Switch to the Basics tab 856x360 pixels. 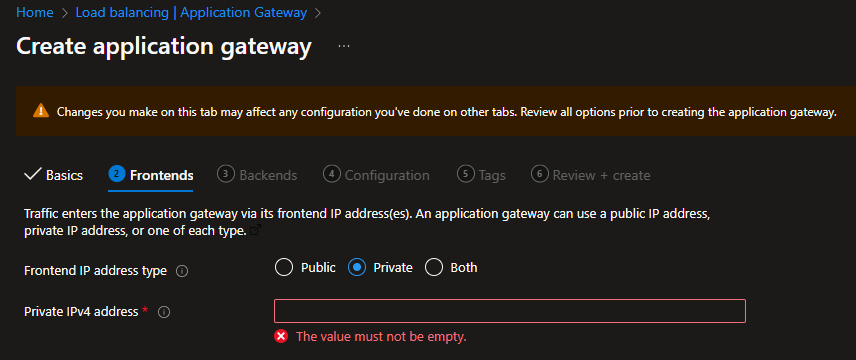point(54,175)
